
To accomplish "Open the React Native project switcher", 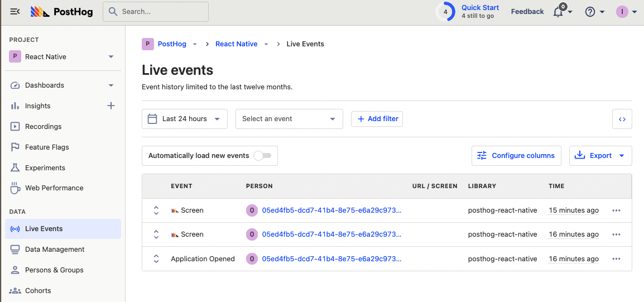I will [62, 57].
